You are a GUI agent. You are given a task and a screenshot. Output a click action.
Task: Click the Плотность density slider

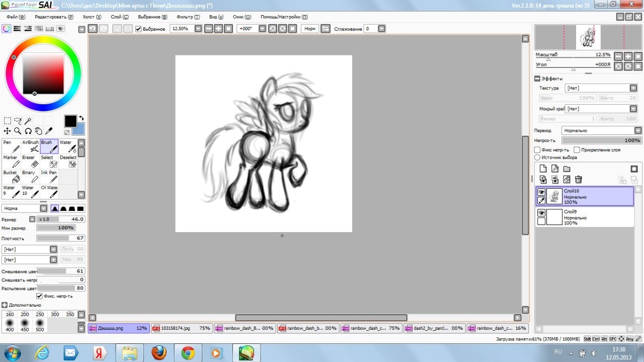coord(60,238)
